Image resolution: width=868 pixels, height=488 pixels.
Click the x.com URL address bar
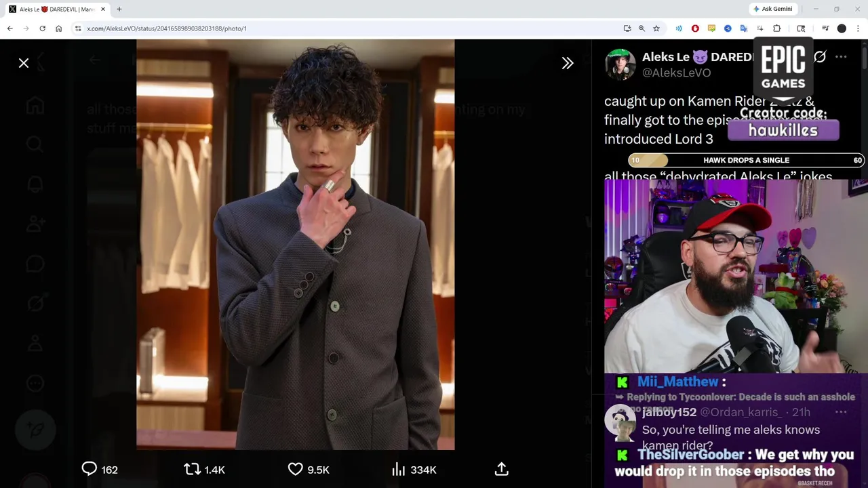point(339,28)
